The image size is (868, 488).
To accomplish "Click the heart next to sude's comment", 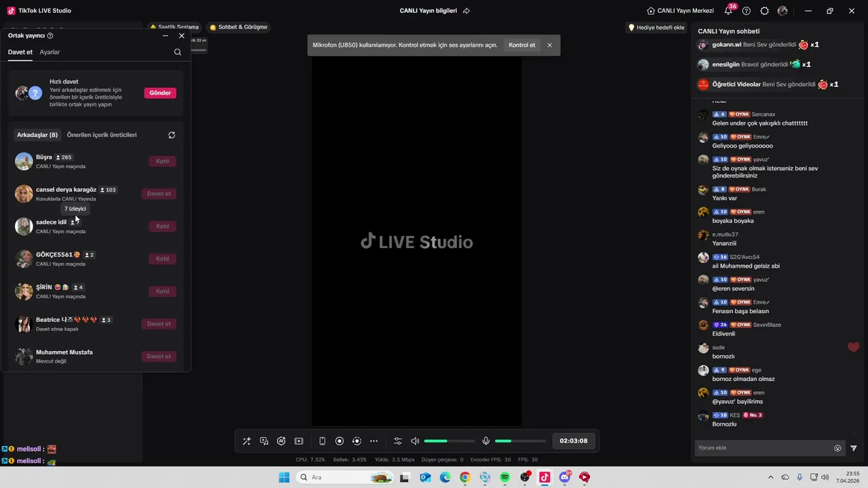I will [x=854, y=347].
